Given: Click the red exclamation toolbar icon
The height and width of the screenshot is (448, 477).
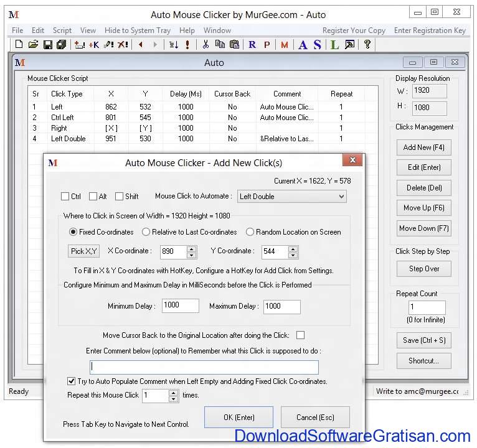Looking at the screenshot, I should [187, 45].
